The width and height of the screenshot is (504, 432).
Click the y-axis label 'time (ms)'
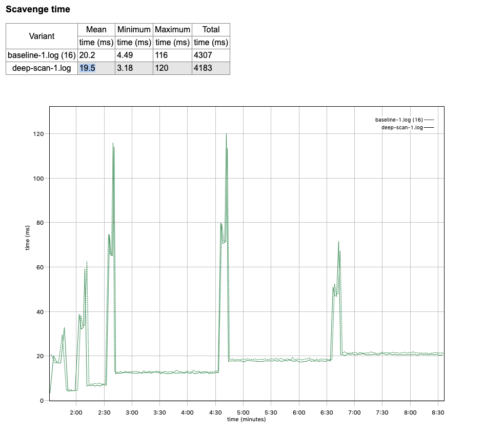[x=28, y=238]
